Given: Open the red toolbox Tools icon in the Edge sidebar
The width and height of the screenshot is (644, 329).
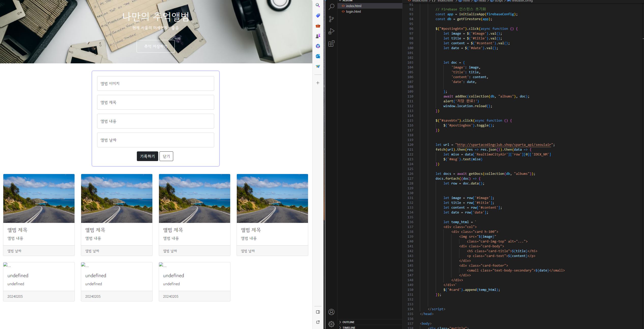Looking at the screenshot, I should (318, 26).
